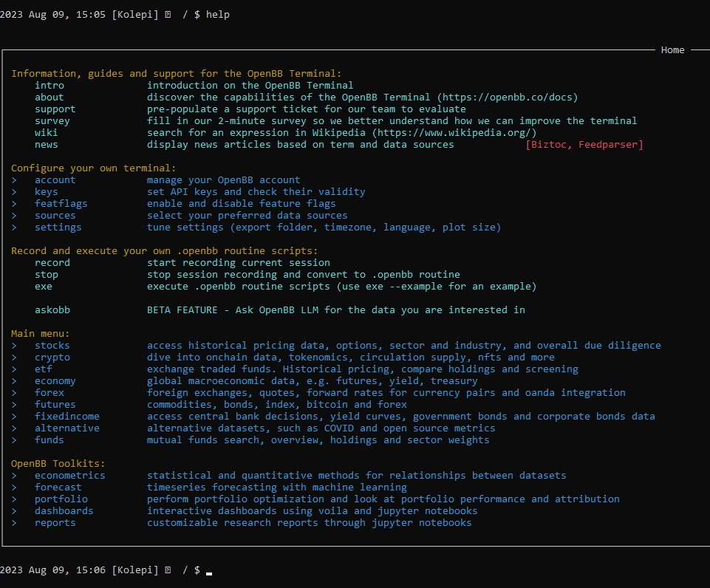Click the 'stop' command name
710x588 pixels.
pos(47,274)
